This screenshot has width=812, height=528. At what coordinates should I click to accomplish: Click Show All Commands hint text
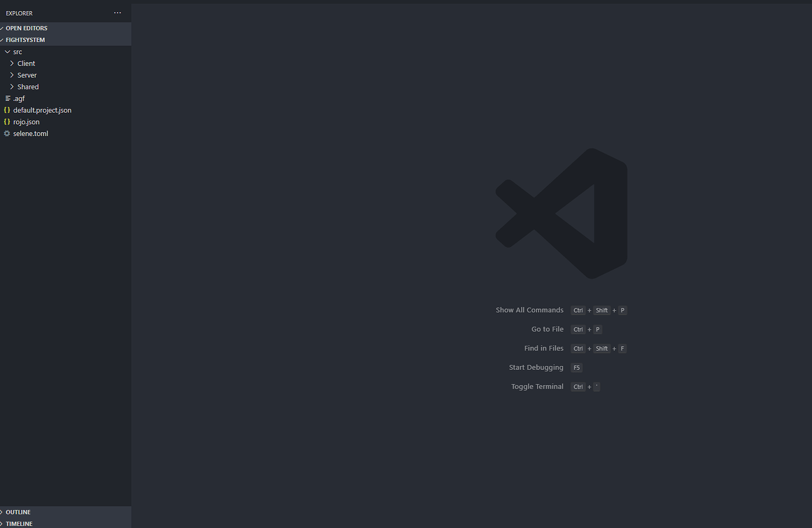[530, 310]
